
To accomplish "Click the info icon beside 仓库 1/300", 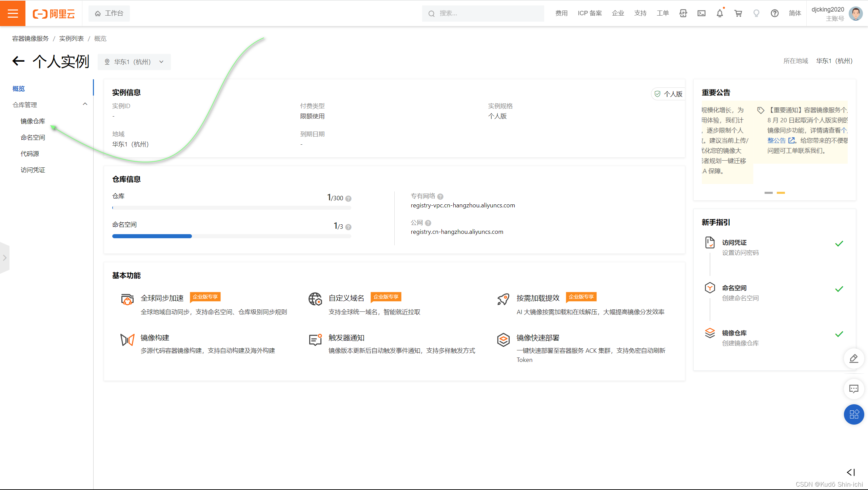I will (348, 199).
